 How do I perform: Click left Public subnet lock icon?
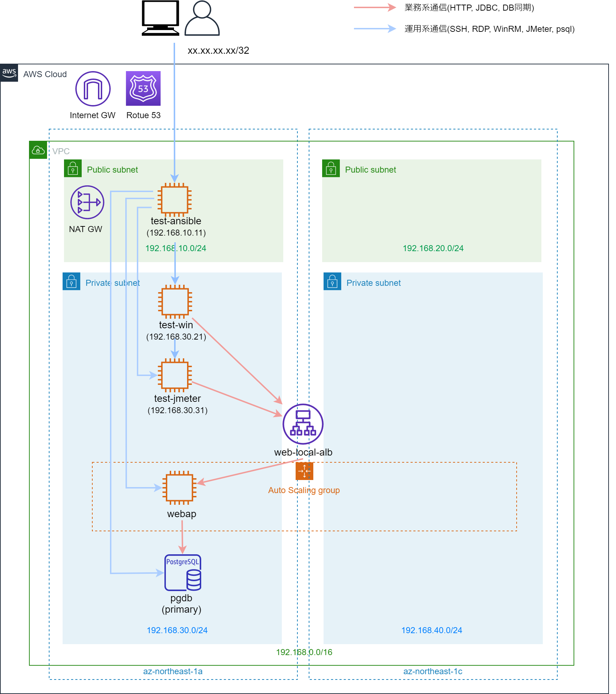[73, 168]
